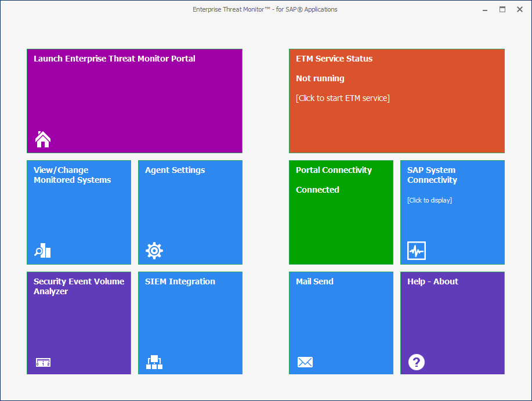Click the network blocks icon in SIEM Integration
This screenshot has height=401, width=532.
pos(154,362)
